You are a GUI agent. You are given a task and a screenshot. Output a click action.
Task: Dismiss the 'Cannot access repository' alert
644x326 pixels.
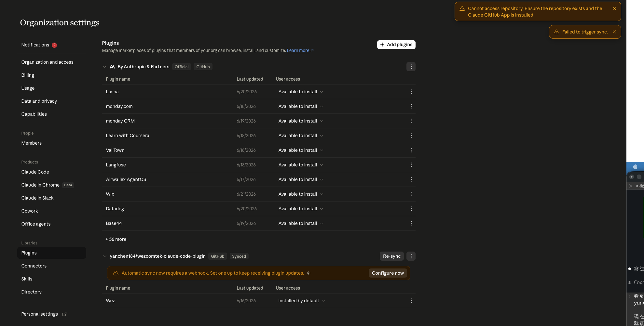pyautogui.click(x=614, y=8)
